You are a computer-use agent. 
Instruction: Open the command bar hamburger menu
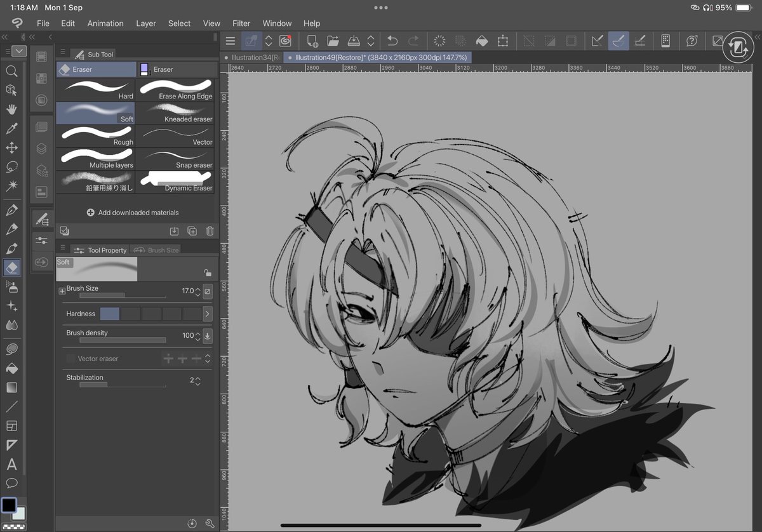pyautogui.click(x=231, y=41)
